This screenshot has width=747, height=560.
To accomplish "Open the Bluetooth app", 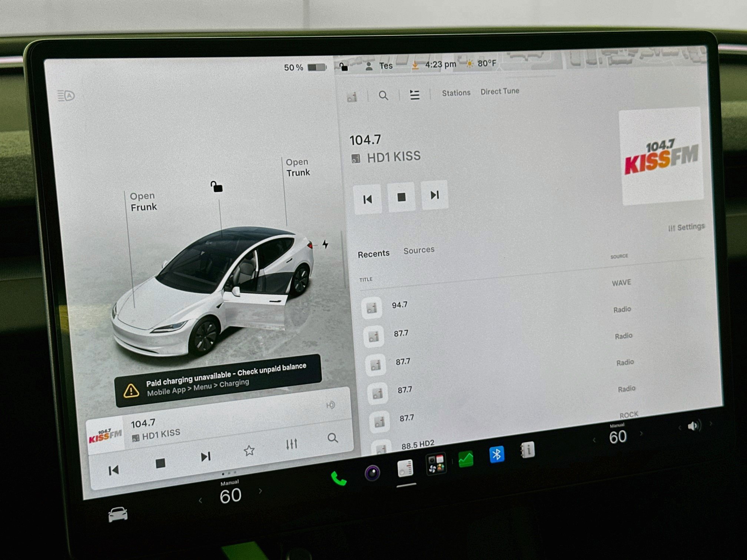I will coord(497,454).
